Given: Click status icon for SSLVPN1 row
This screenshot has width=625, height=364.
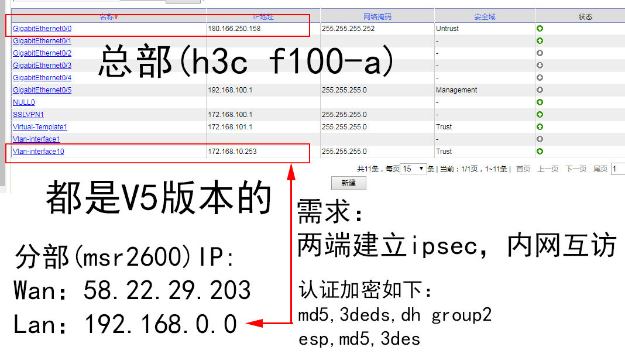Looking at the screenshot, I should [540, 115].
